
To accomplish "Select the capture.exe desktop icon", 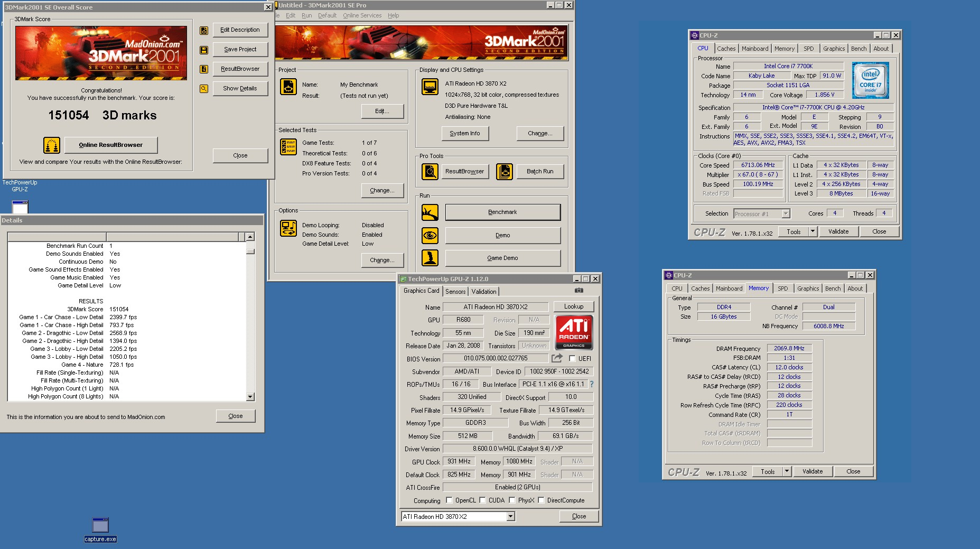I will click(x=100, y=529).
